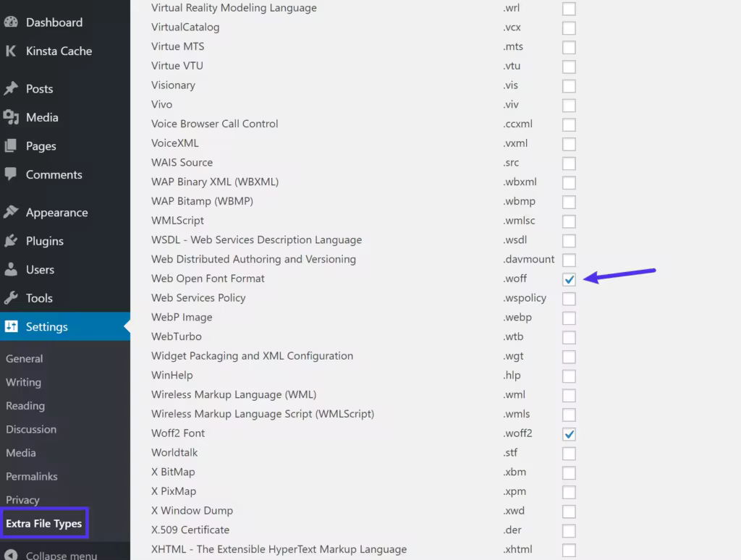Check the .wmls WMLScript checkbox
The image size is (741, 560).
click(x=569, y=415)
